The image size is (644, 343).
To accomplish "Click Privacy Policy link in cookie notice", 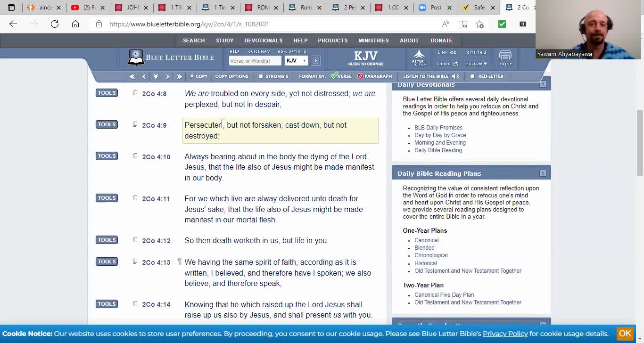I will pyautogui.click(x=505, y=334).
